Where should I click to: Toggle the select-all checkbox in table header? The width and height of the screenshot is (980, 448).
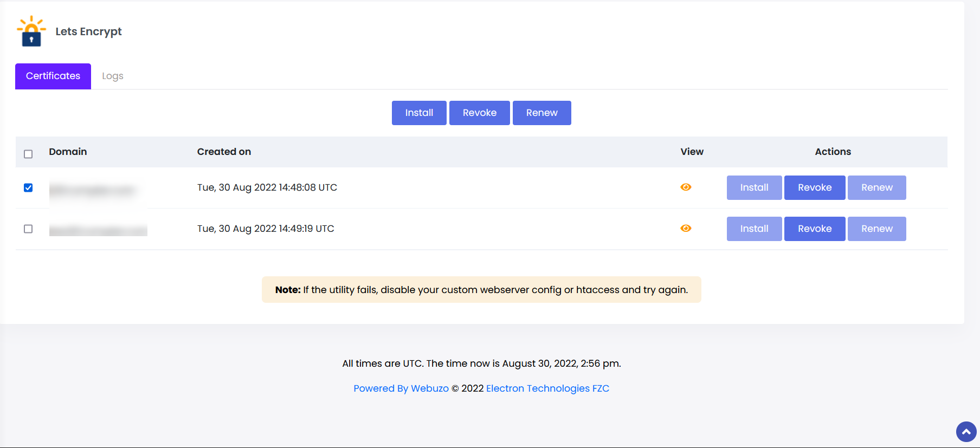click(28, 154)
